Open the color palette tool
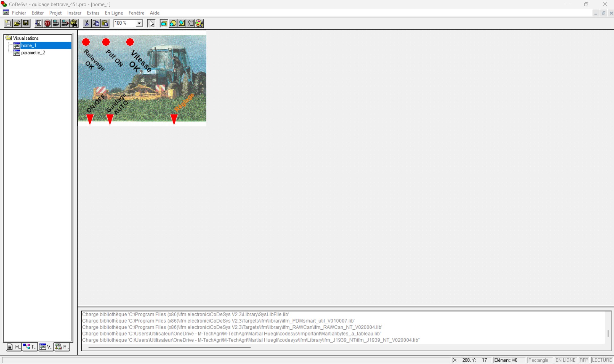614x364 pixels. click(199, 23)
